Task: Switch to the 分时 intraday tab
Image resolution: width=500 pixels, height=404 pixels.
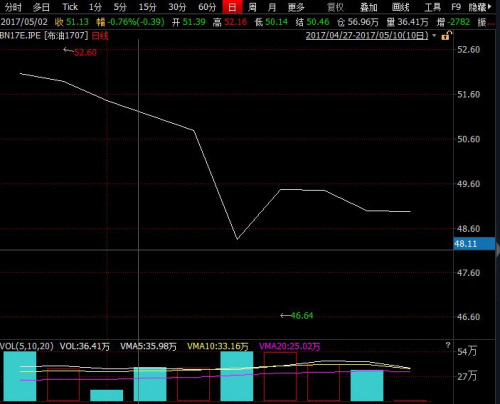Action: [13, 7]
